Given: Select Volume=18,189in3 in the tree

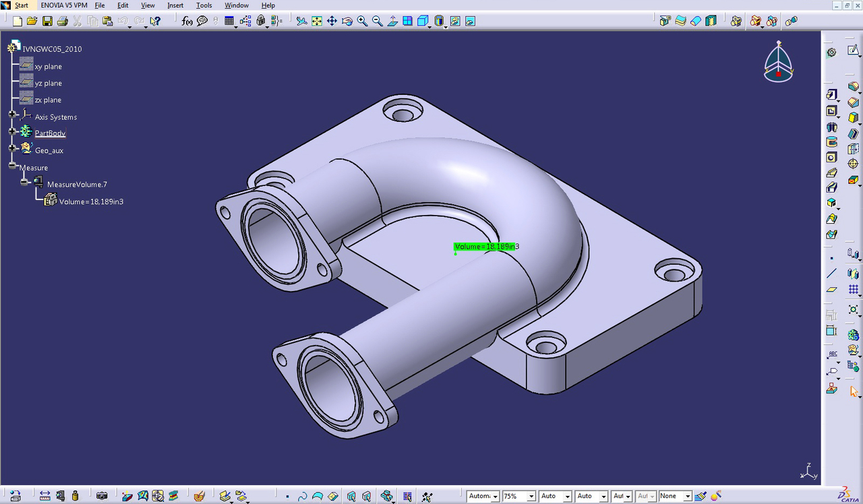Looking at the screenshot, I should click(x=91, y=201).
